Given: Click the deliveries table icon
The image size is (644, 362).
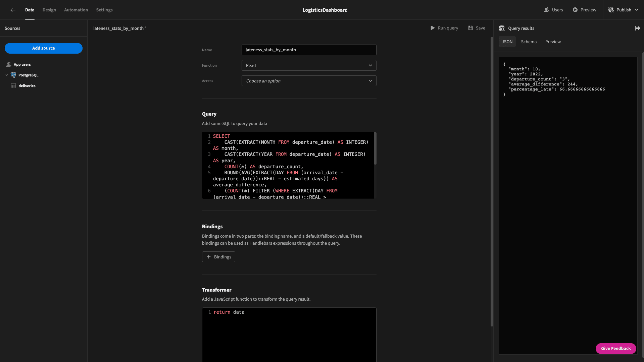Looking at the screenshot, I should (x=13, y=86).
